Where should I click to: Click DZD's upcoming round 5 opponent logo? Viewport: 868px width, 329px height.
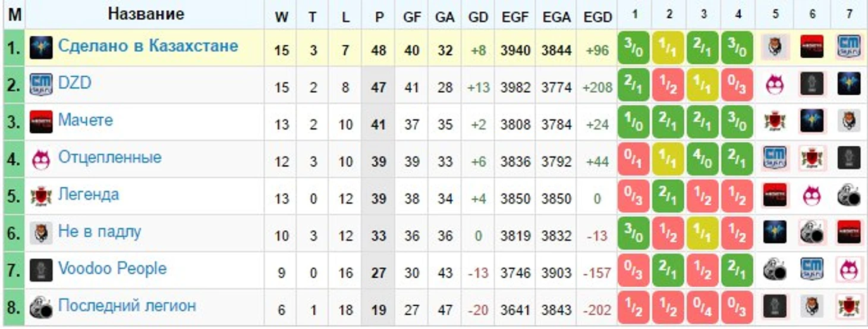coord(775,84)
